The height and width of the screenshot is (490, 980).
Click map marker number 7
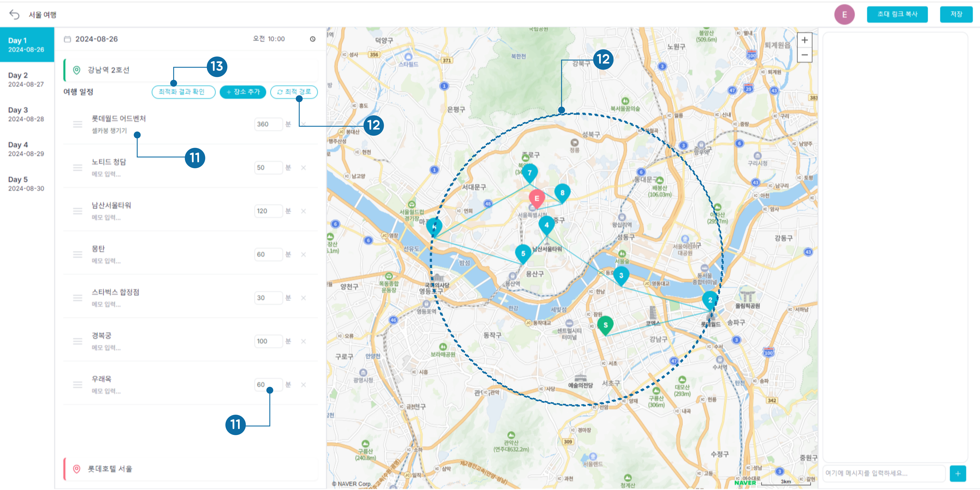[530, 173]
